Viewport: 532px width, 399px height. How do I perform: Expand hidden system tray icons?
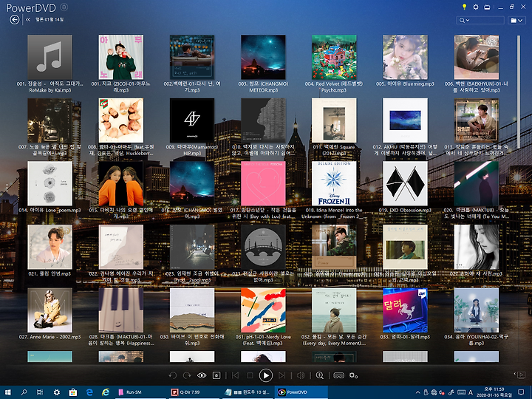[417, 392]
